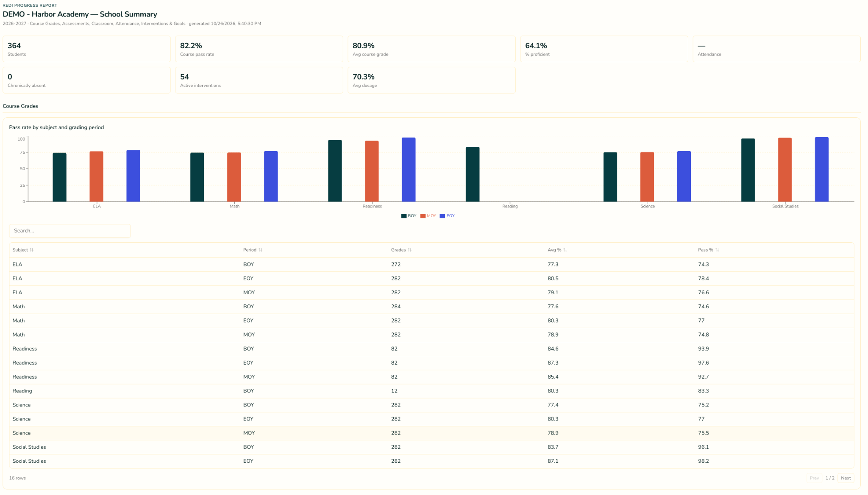Viewport: 868px width, 495px height.
Task: Select the Social Studies EOY row
Action: [x=431, y=461]
